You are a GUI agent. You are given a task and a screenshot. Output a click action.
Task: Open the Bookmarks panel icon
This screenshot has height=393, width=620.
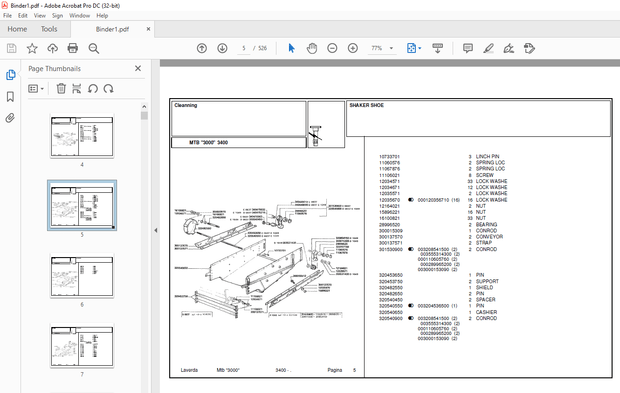point(10,96)
